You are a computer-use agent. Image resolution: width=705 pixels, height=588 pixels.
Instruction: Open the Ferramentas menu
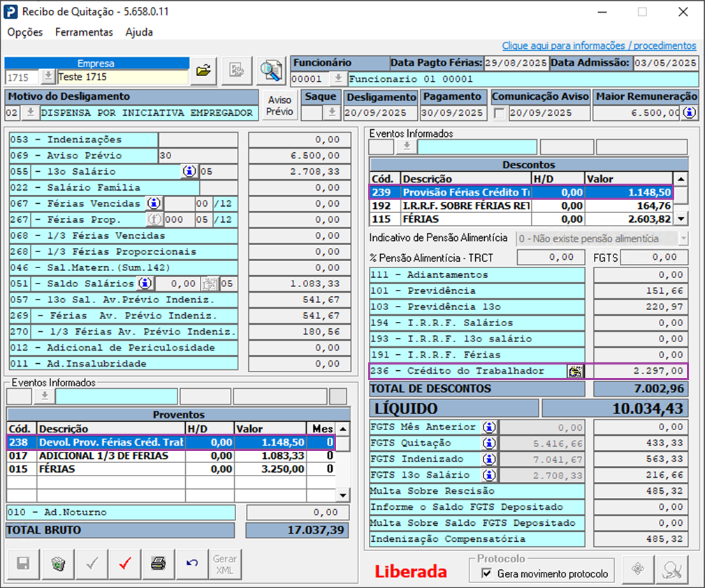click(x=84, y=32)
